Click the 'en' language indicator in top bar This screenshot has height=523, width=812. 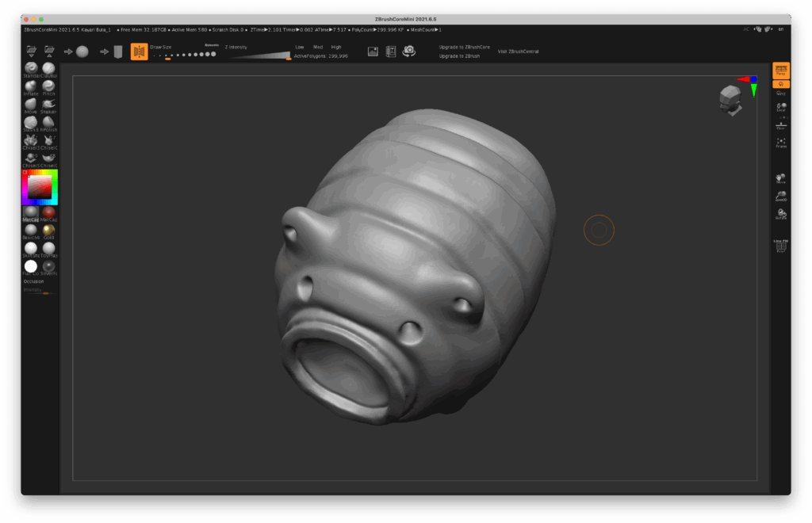[780, 29]
